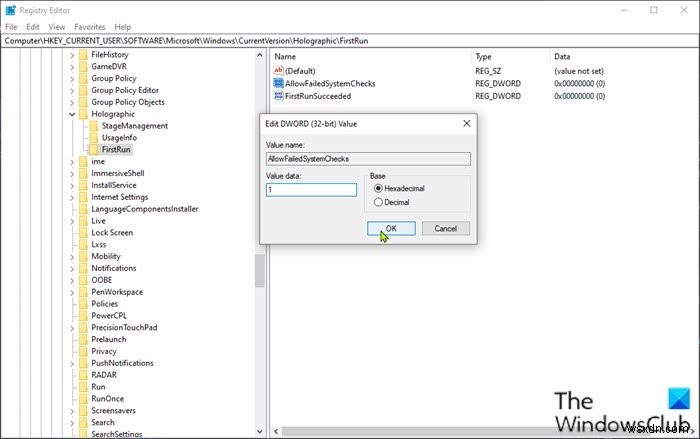The image size is (700, 439).
Task: Select the OOBE folder icon
Action: [x=83, y=280]
